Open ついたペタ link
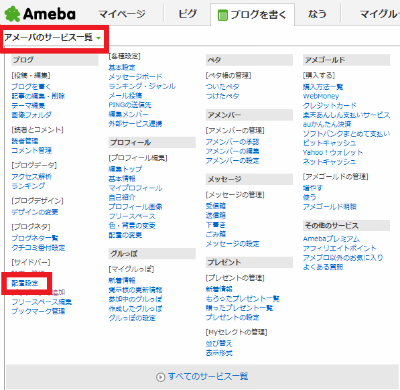Screen dimensions: 400x390 (222, 87)
